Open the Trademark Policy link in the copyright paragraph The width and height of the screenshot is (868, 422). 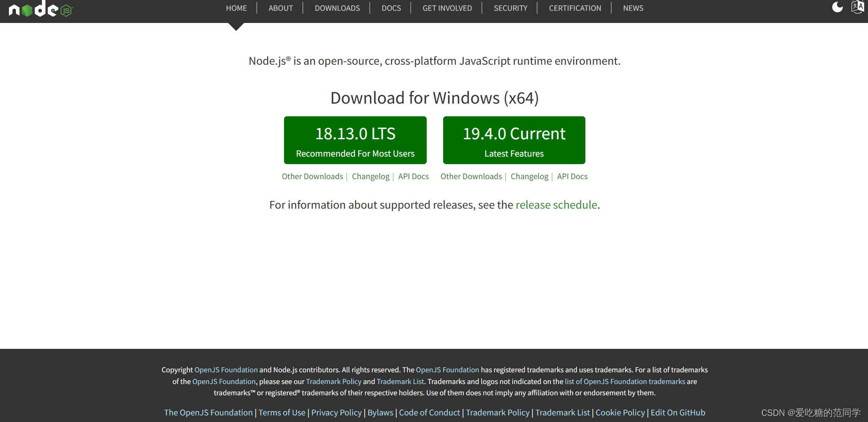pos(334,382)
